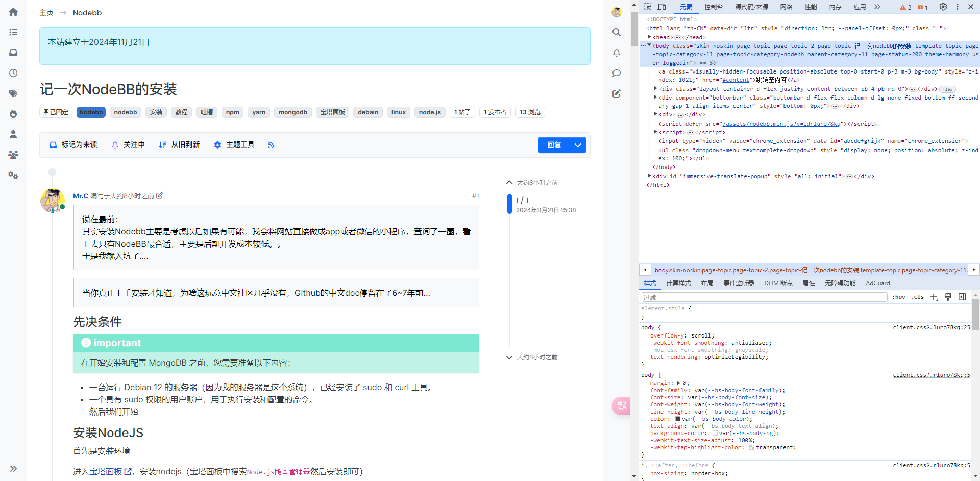Open the categories list icon in sidebar
This screenshot has height=481, width=980.
click(13, 32)
